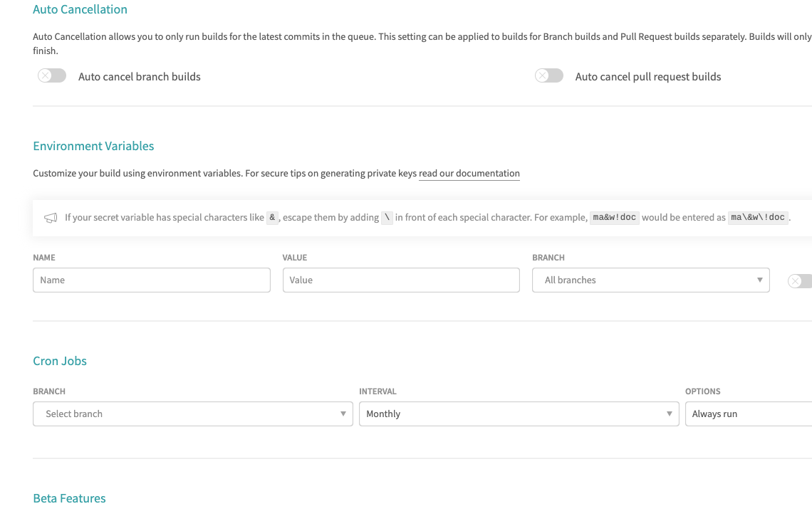The image size is (812, 521).
Task: Enable Auto cancel pull request builds
Action: 549,75
